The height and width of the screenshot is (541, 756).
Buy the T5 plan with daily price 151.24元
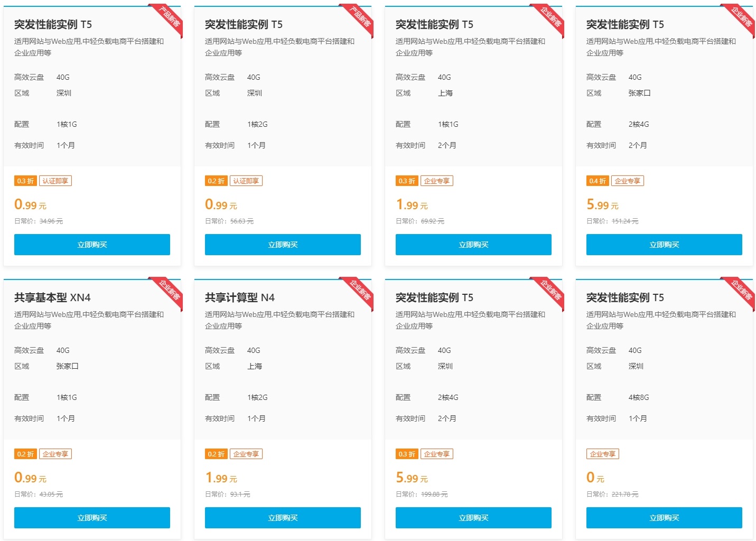pos(664,245)
